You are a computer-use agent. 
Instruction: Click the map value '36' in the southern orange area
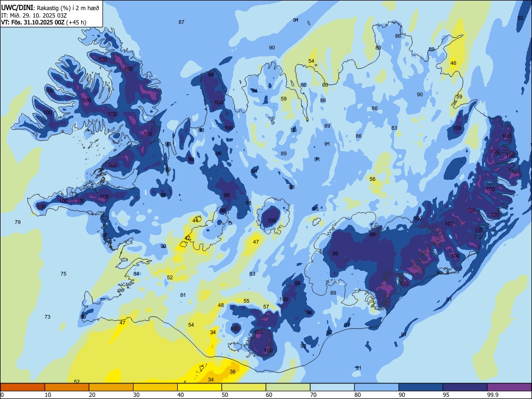[x=232, y=372]
